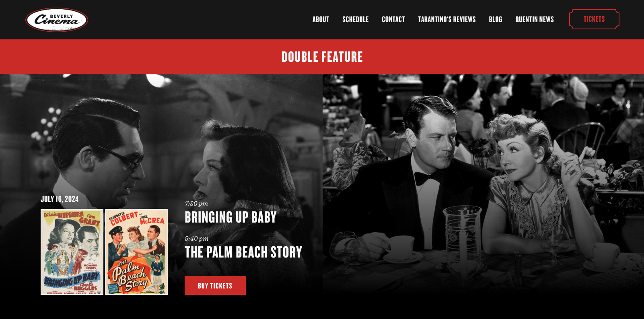Click the 9:40 pm showtime

197,239
